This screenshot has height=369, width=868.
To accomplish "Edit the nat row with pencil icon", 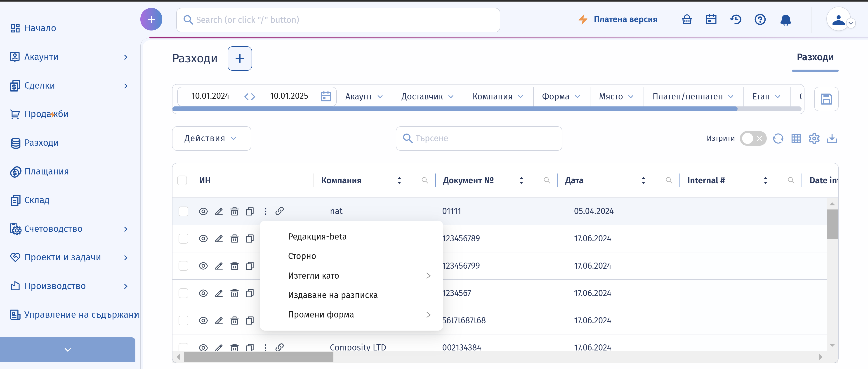I will (x=219, y=211).
